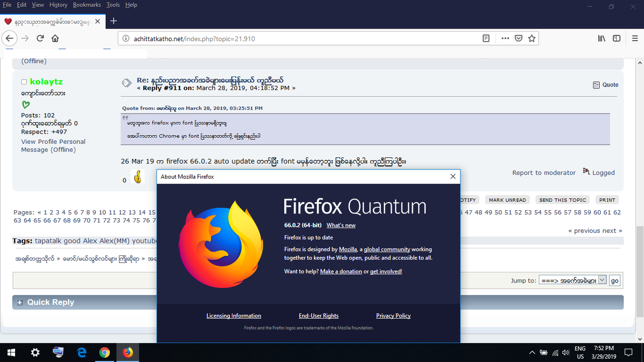Screen dimensions: 644x362
Task: Expand the Quick Reply section
Action: [x=19, y=302]
